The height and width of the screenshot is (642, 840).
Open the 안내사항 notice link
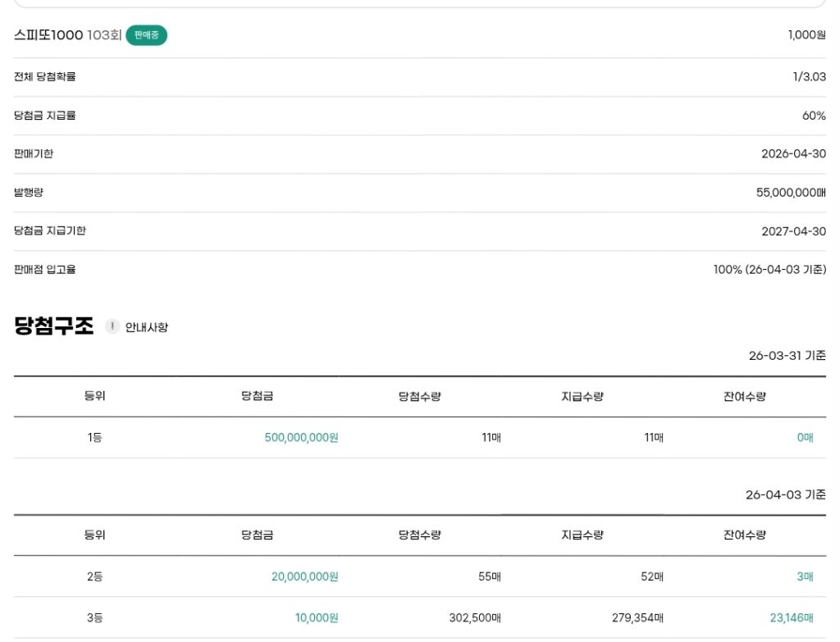pos(146,327)
